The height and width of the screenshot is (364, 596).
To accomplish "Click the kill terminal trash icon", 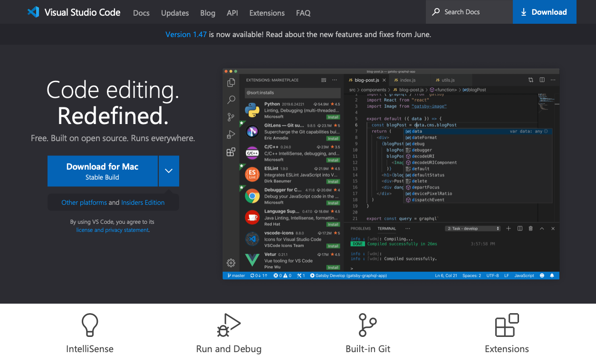I will [x=531, y=229].
